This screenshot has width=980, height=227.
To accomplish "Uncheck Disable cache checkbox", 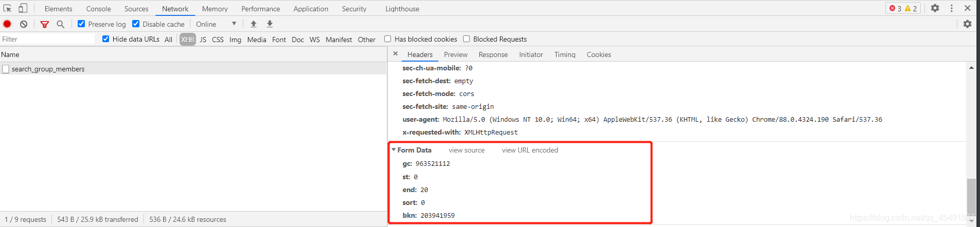I will pos(136,24).
